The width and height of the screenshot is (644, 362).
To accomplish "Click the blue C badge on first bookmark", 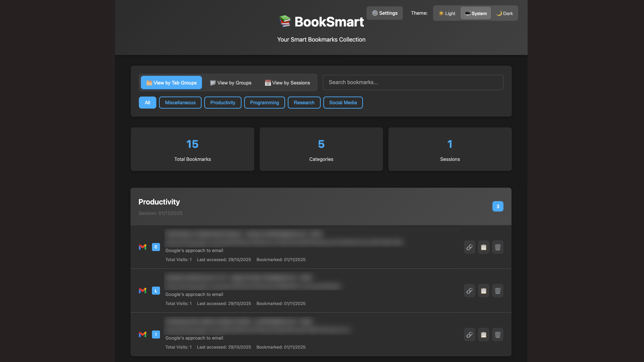I will pyautogui.click(x=156, y=247).
